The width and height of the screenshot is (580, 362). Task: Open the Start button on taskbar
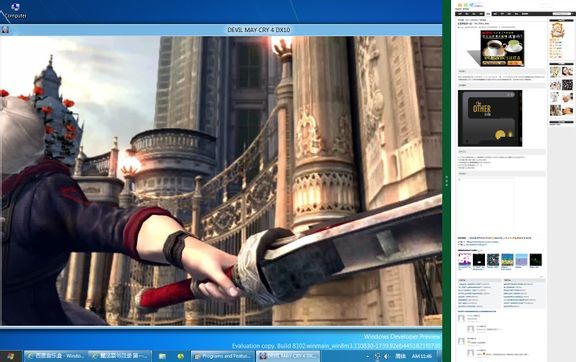pyautogui.click(x=10, y=356)
